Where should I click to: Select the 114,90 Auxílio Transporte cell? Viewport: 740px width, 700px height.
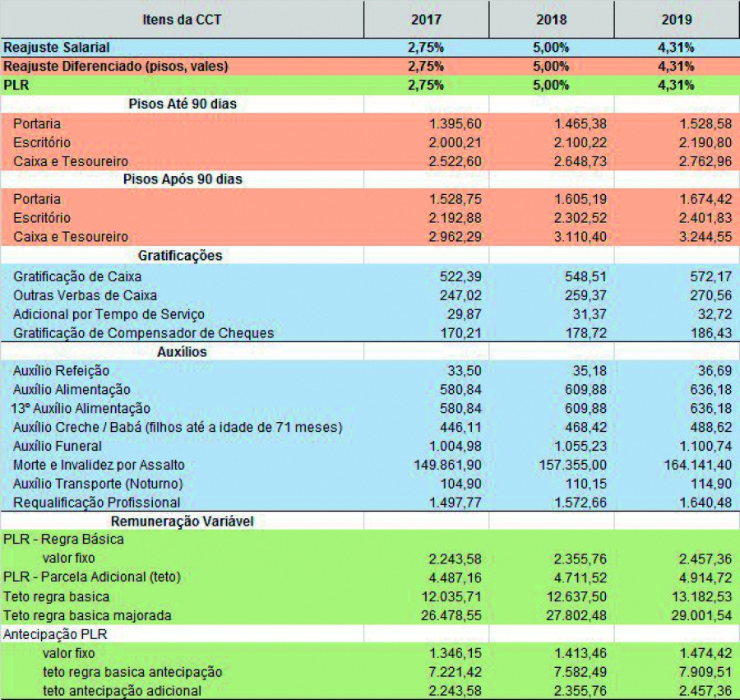click(711, 484)
